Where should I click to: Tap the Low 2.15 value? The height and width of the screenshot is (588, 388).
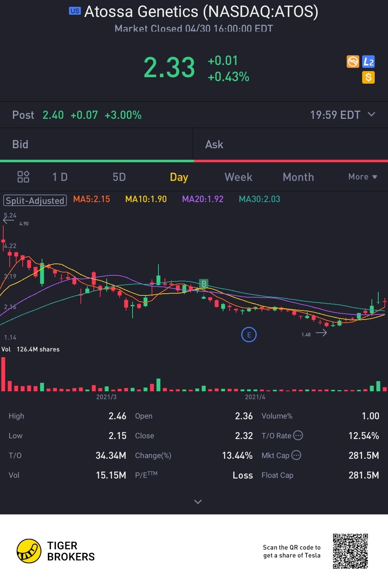click(117, 436)
